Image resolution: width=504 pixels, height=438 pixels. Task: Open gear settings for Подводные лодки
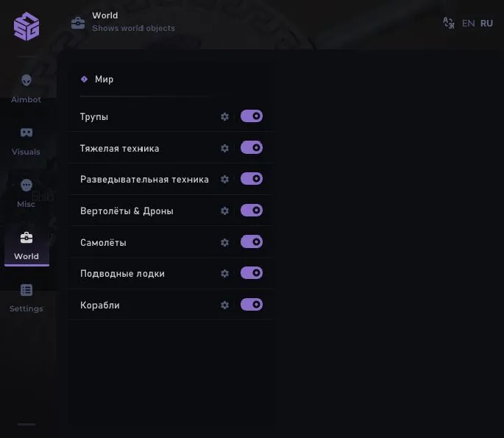(x=225, y=274)
